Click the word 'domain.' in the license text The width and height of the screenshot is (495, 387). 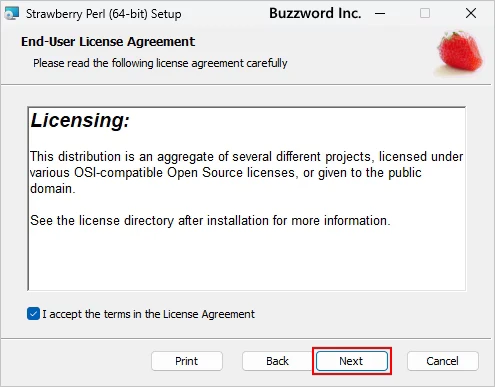click(53, 189)
